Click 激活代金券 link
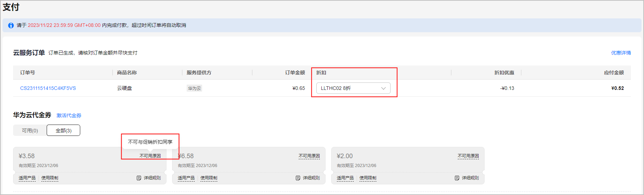 coord(69,115)
